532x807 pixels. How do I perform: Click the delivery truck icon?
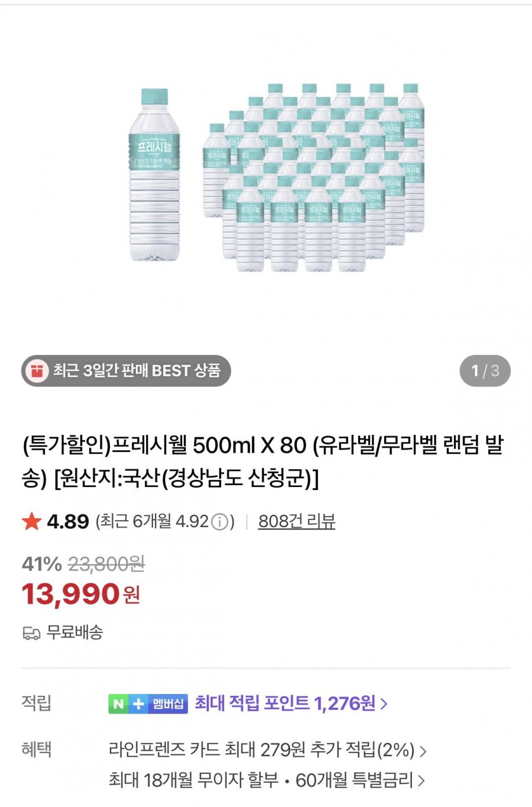(x=31, y=633)
